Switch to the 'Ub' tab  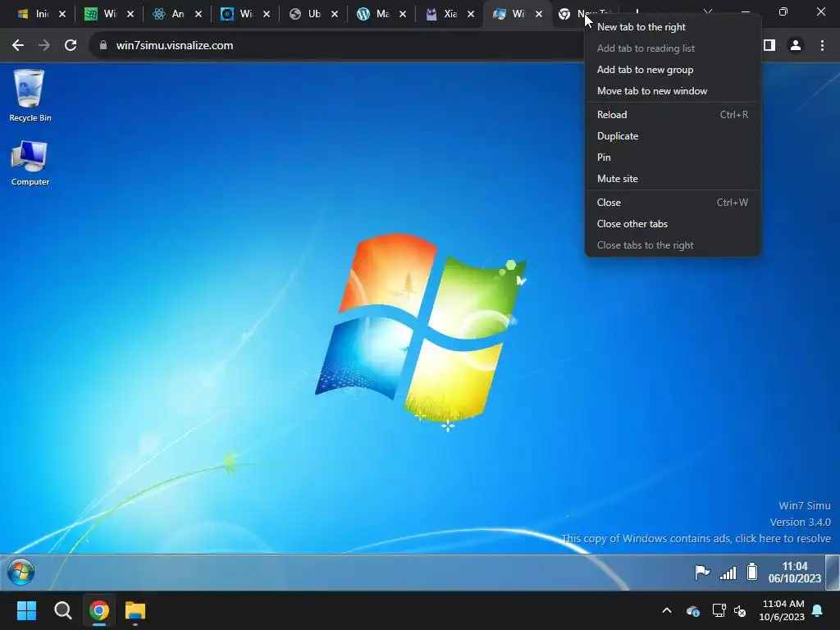(304, 14)
